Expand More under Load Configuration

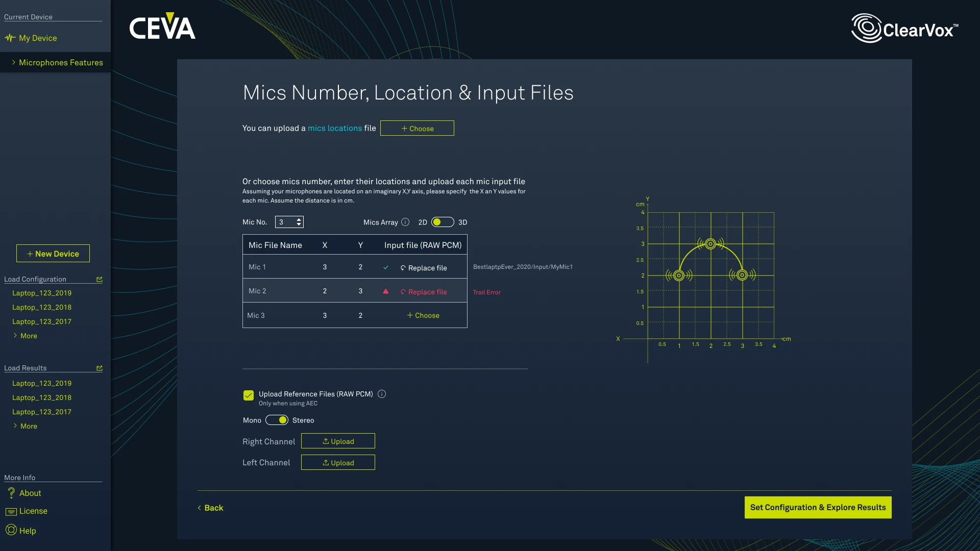click(29, 336)
